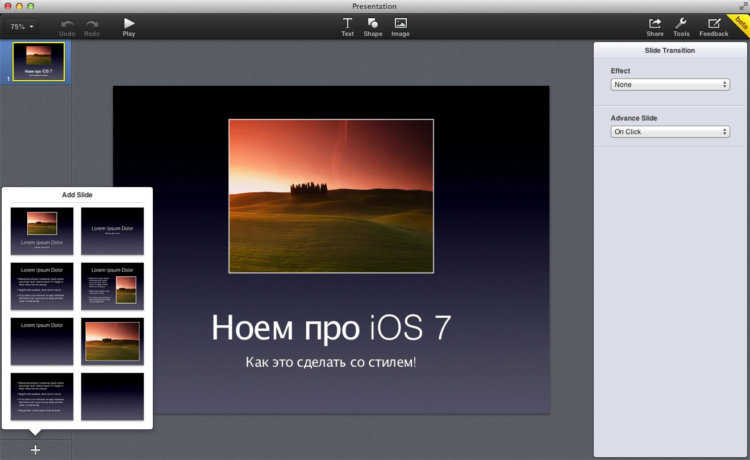Click the fullscreen arrows in title bar
The width and height of the screenshot is (750, 460).
point(743,6)
